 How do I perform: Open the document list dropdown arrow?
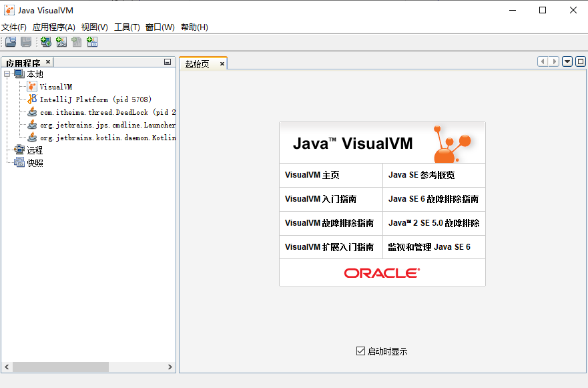[567, 61]
